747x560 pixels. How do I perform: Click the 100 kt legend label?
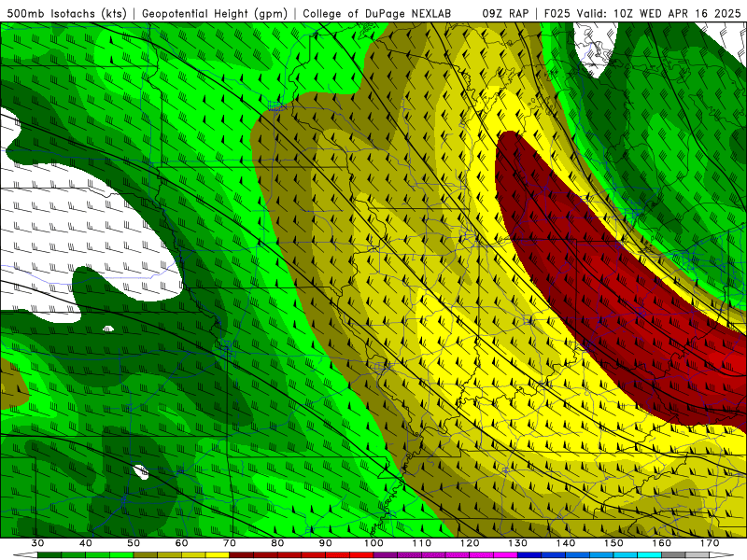pyautogui.click(x=374, y=543)
